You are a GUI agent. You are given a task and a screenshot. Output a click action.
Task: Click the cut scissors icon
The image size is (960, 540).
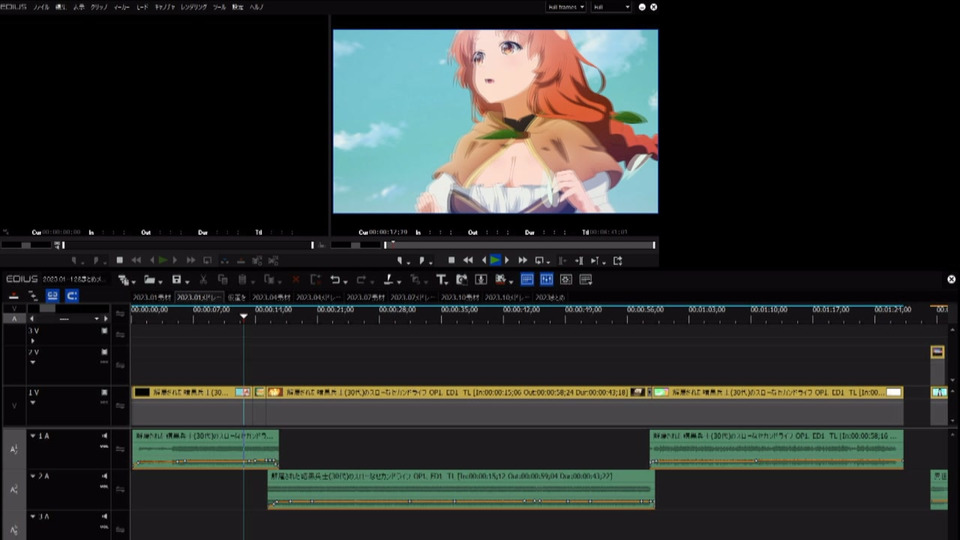tap(203, 280)
